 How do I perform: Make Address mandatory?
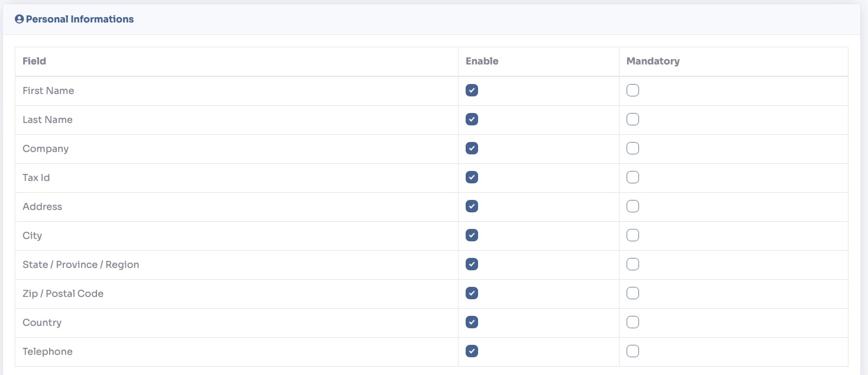[633, 206]
